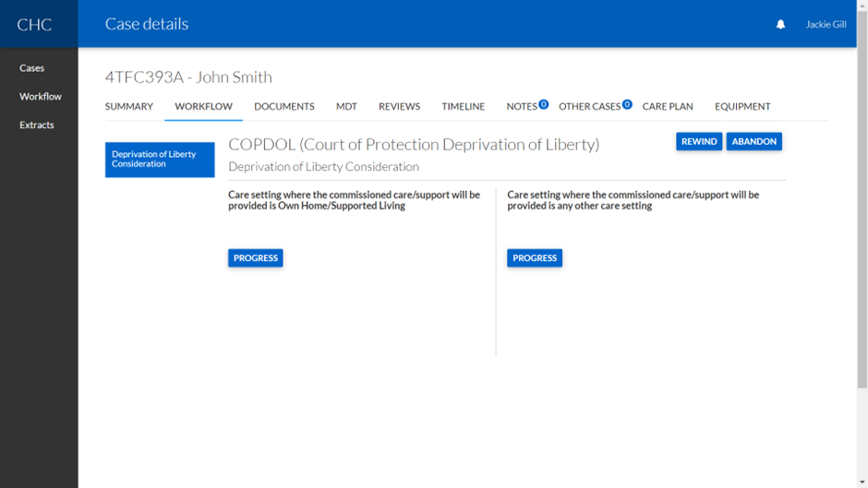Screen dimensions: 868x488
Task: Select the Workflow tab
Action: (203, 107)
